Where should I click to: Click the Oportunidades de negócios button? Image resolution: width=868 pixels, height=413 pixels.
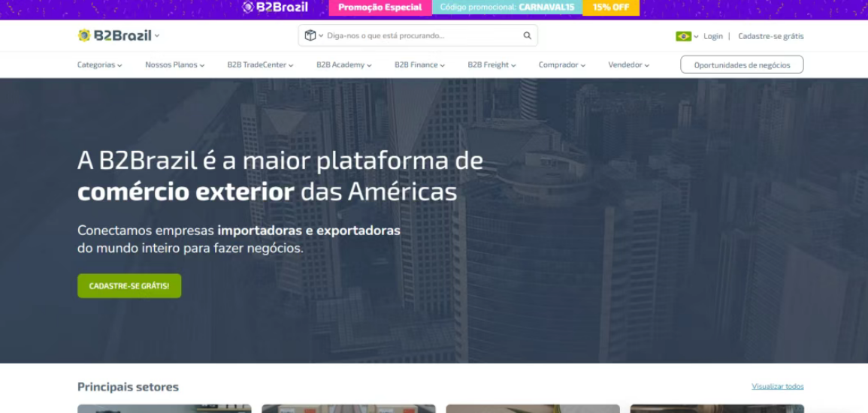click(742, 65)
